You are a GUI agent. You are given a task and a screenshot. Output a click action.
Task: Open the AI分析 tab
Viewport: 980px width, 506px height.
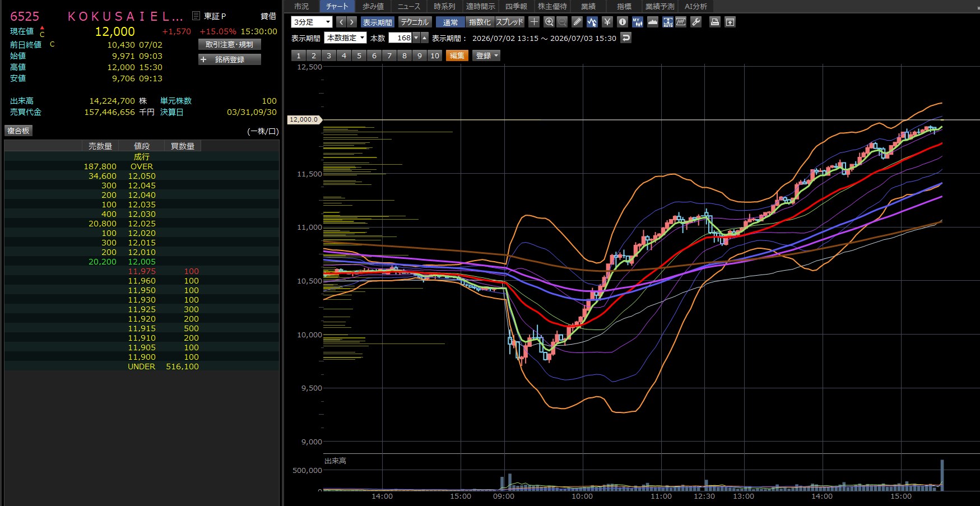[x=696, y=6]
